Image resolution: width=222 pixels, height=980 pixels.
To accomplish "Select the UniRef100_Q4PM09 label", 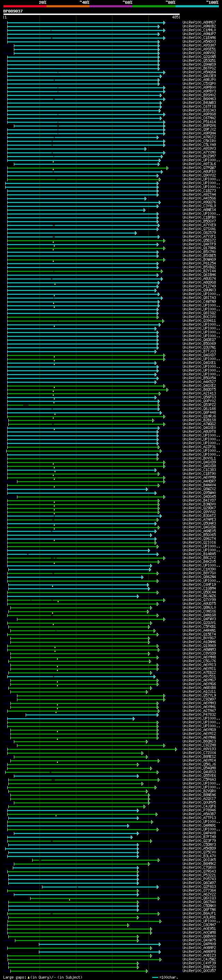I will coord(199,944).
